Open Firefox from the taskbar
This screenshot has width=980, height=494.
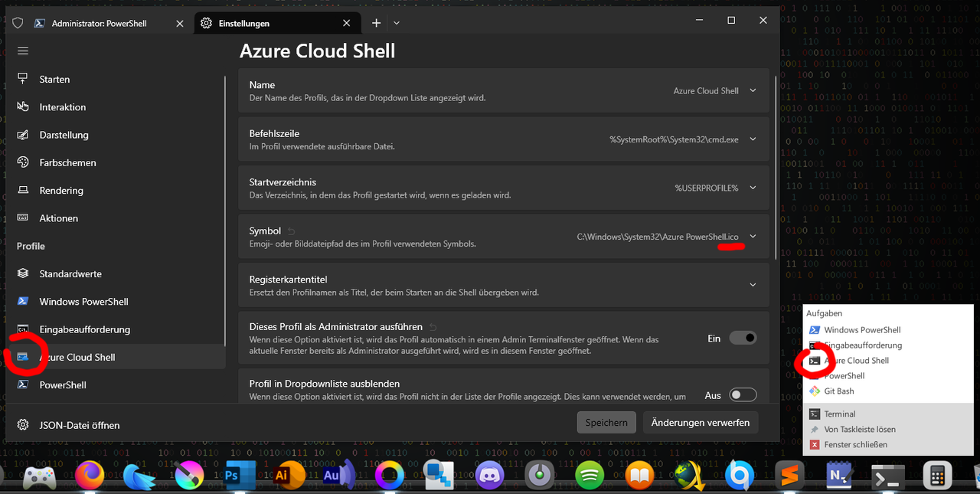[90, 476]
